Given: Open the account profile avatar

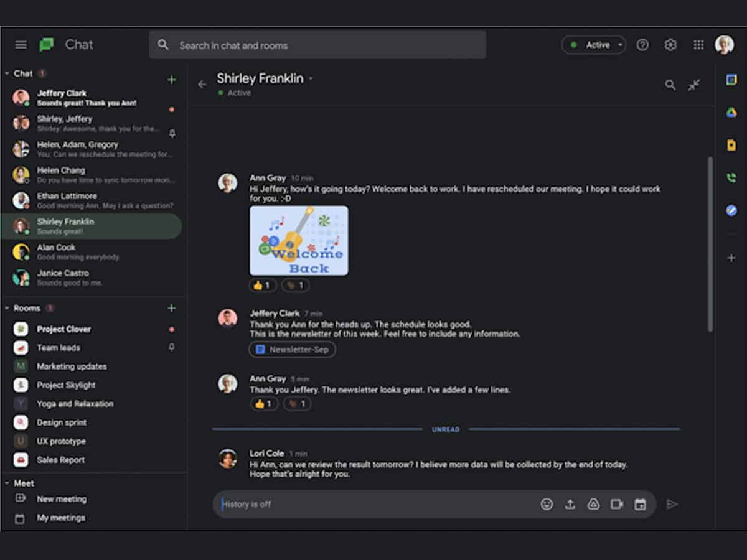Looking at the screenshot, I should point(725,45).
